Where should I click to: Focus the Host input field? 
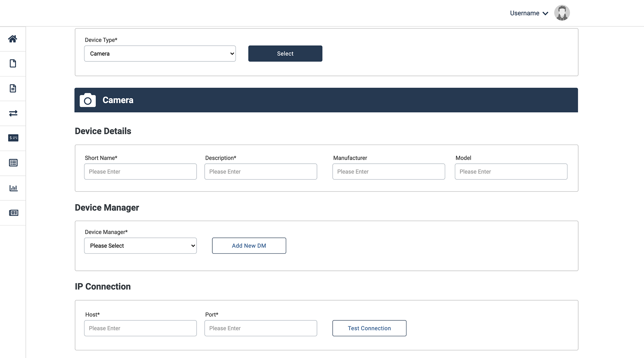(x=140, y=328)
